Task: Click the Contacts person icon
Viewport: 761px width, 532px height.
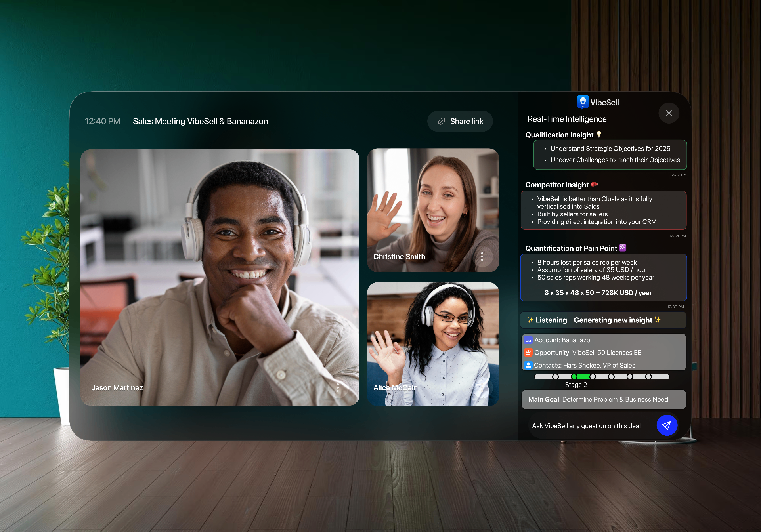Action: coord(528,365)
